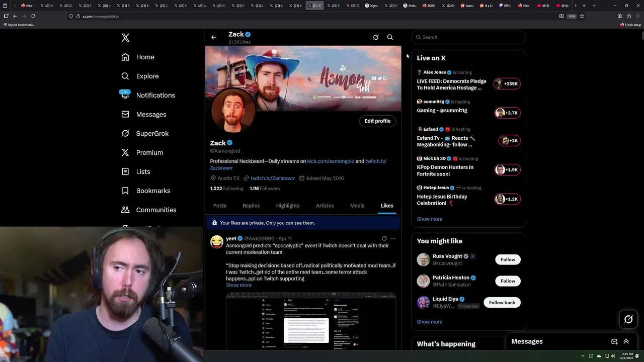Select the Likes tab
644x362 pixels.
click(x=387, y=206)
